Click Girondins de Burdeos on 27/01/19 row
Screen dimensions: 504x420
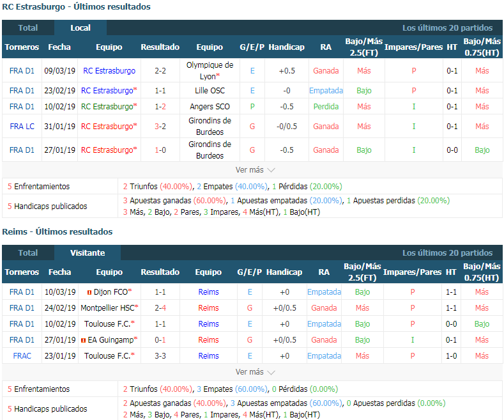[210, 150]
